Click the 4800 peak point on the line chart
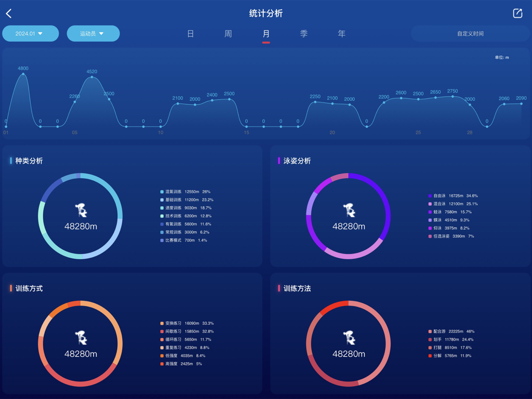Screen dimensions: 532x399 tap(23, 74)
